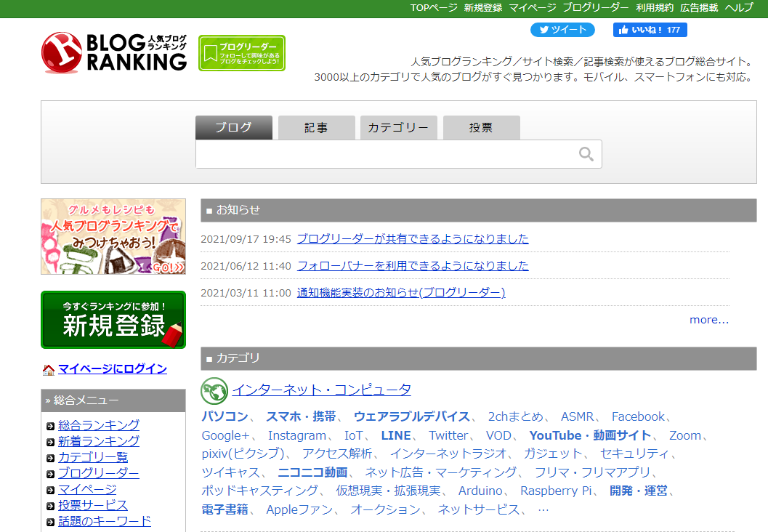Open 利用規約 in the top menu
This screenshot has height=532, width=768.
tap(654, 7)
